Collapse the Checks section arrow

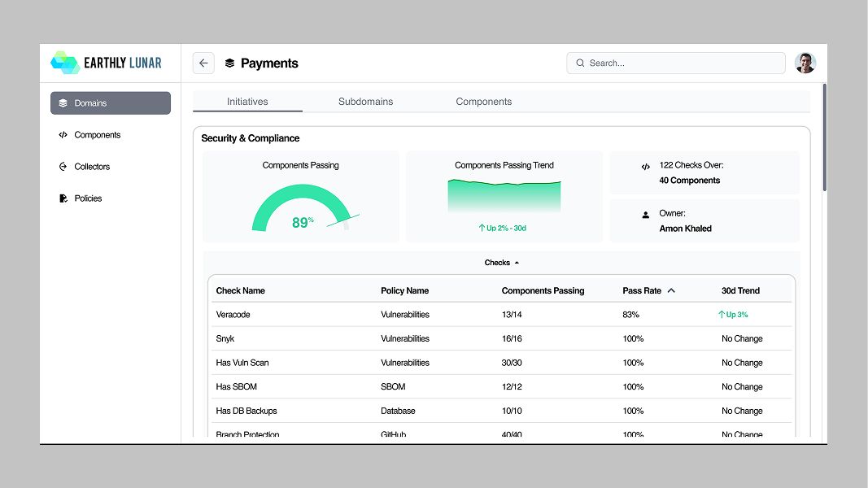pyautogui.click(x=517, y=263)
